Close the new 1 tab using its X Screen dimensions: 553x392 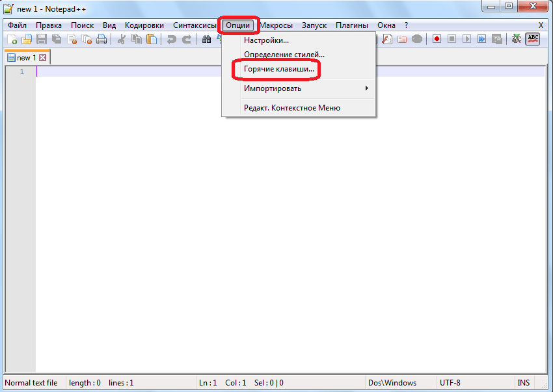[x=43, y=58]
